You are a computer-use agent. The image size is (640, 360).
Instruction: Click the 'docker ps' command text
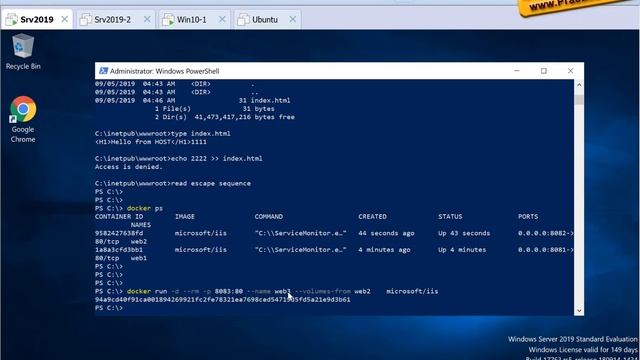pos(145,208)
